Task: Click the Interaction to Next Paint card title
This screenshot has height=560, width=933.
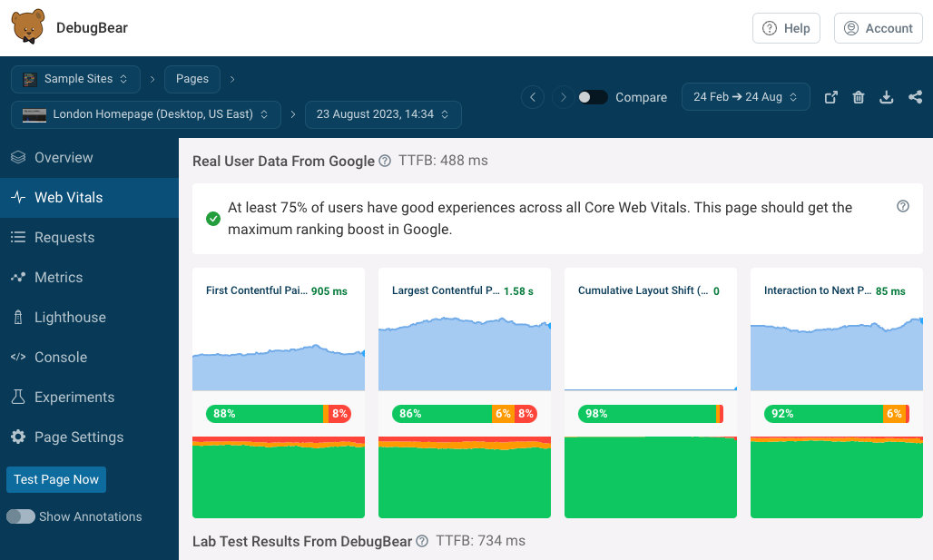Action: [x=817, y=290]
